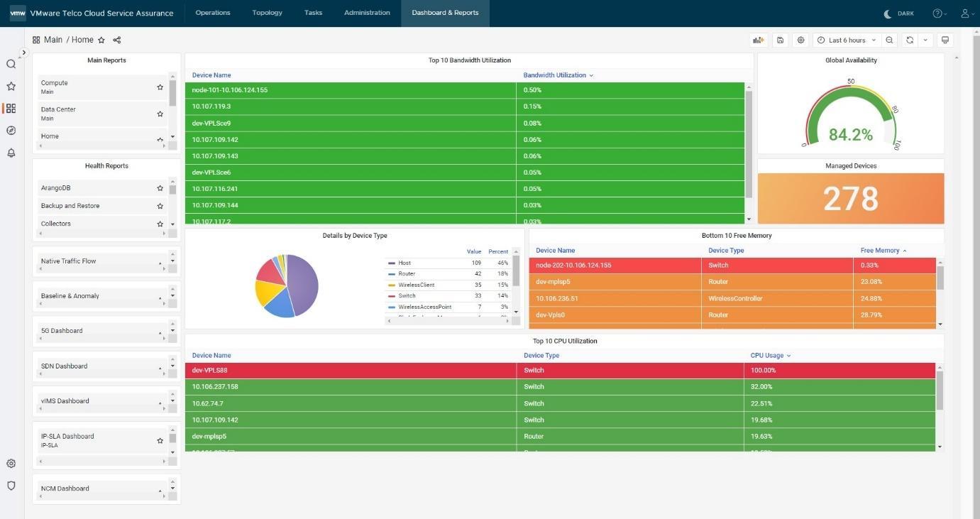The height and width of the screenshot is (519, 980).
Task: Sort Top 10 CPU by Device Type
Action: tap(541, 356)
